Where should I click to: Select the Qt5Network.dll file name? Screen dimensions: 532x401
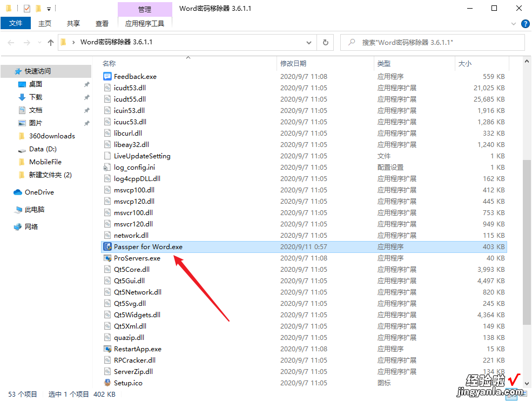[137, 292]
